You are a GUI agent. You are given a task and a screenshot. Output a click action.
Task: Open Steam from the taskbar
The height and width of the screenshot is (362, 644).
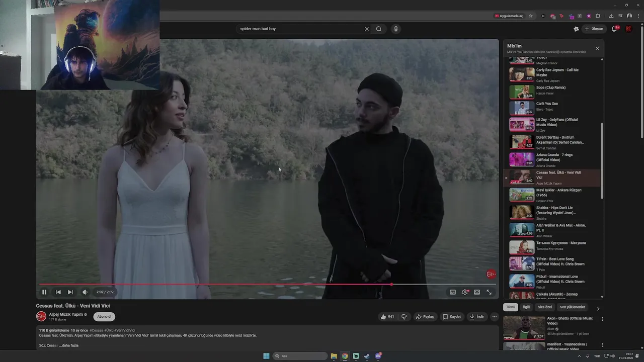pyautogui.click(x=367, y=356)
